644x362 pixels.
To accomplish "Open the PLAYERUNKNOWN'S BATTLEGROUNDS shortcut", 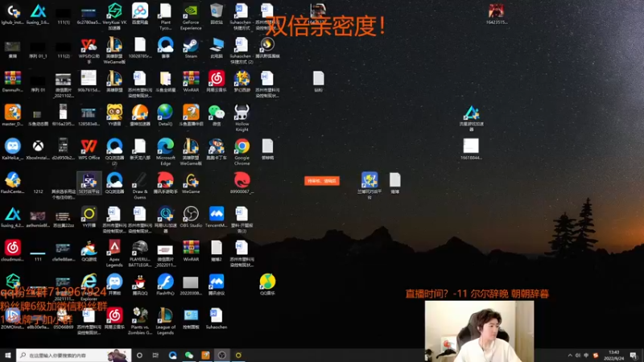I will pos(139,253).
